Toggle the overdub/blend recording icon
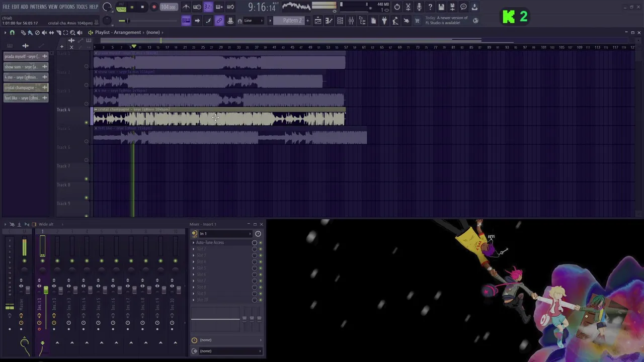Screen dimensions: 644x362 pos(219,7)
